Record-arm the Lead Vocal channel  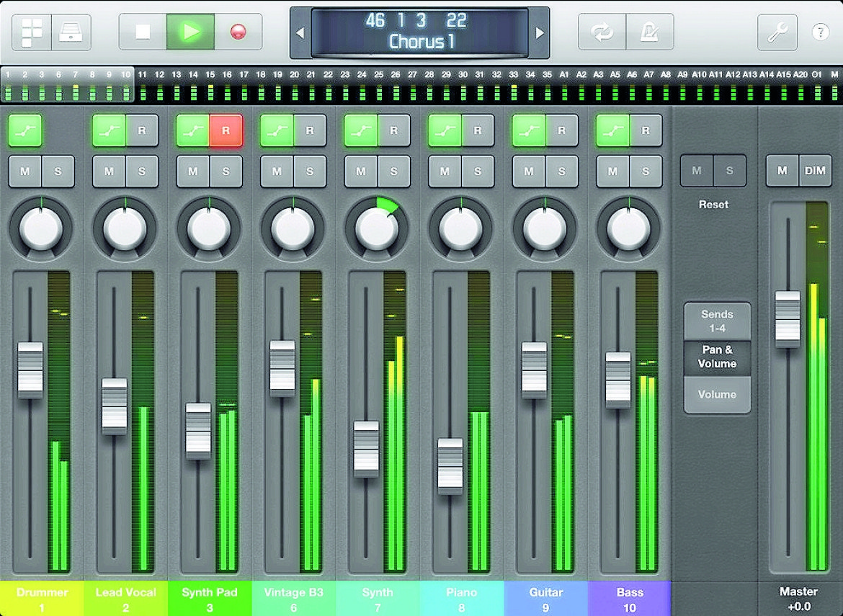142,130
